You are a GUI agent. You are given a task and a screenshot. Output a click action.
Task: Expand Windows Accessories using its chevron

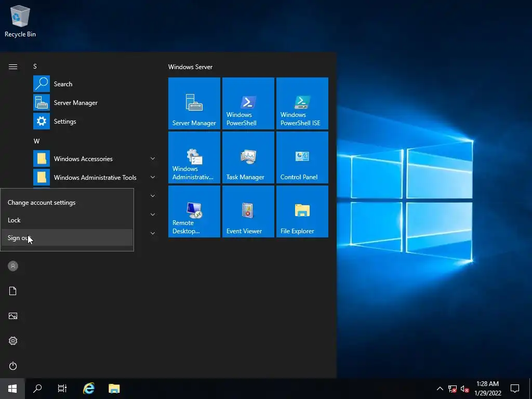[x=153, y=158]
